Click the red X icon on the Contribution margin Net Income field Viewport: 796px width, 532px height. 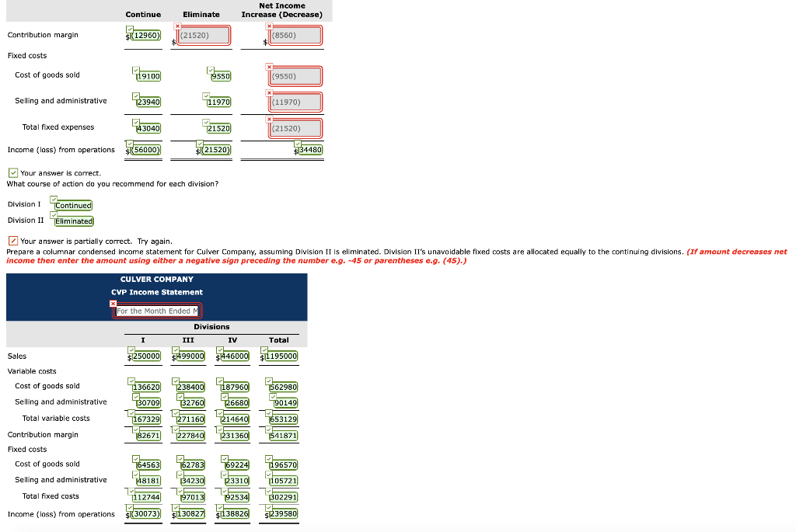tap(269, 26)
